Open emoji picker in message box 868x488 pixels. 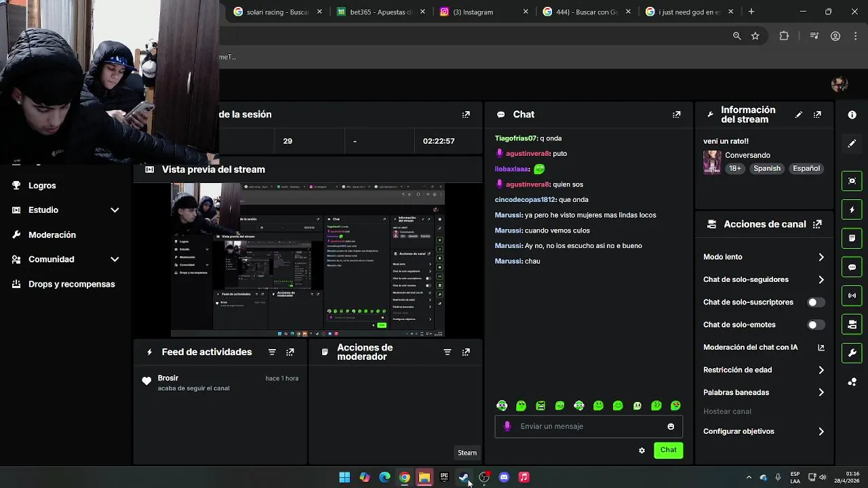(671, 426)
